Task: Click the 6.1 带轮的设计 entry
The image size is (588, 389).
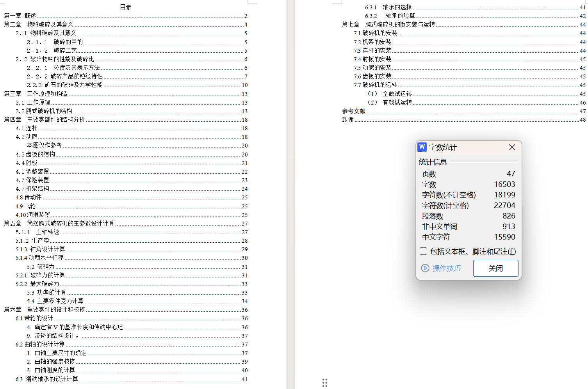Action: [132, 318]
